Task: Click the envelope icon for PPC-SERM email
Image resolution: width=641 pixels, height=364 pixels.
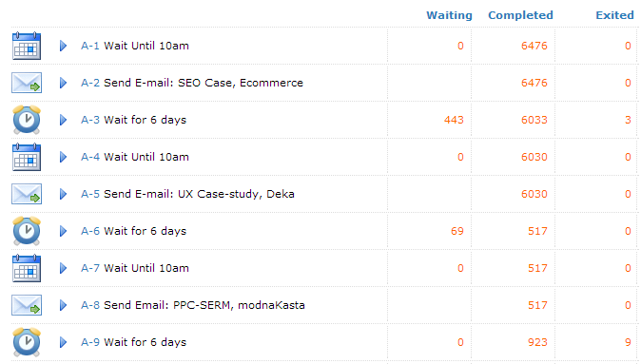Action: click(27, 305)
